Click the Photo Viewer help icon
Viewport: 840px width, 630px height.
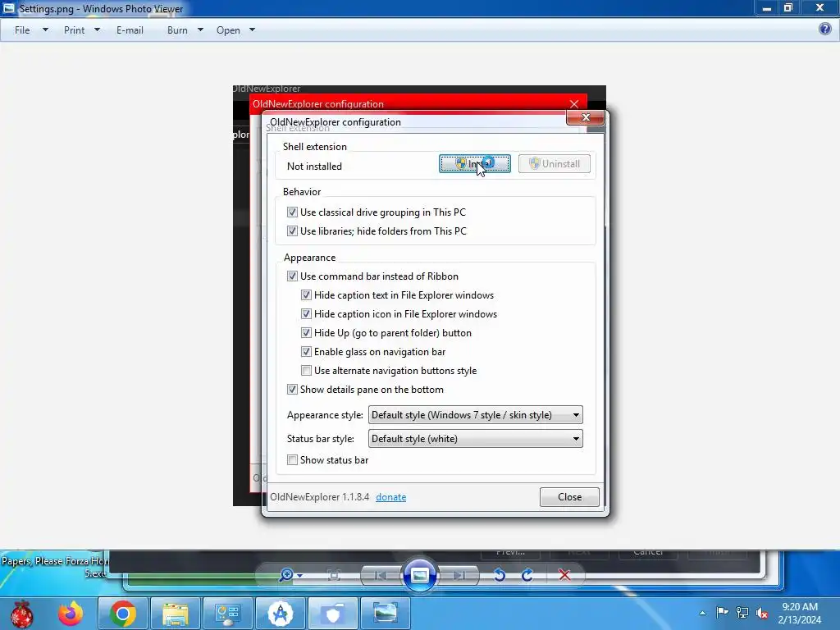pyautogui.click(x=825, y=29)
